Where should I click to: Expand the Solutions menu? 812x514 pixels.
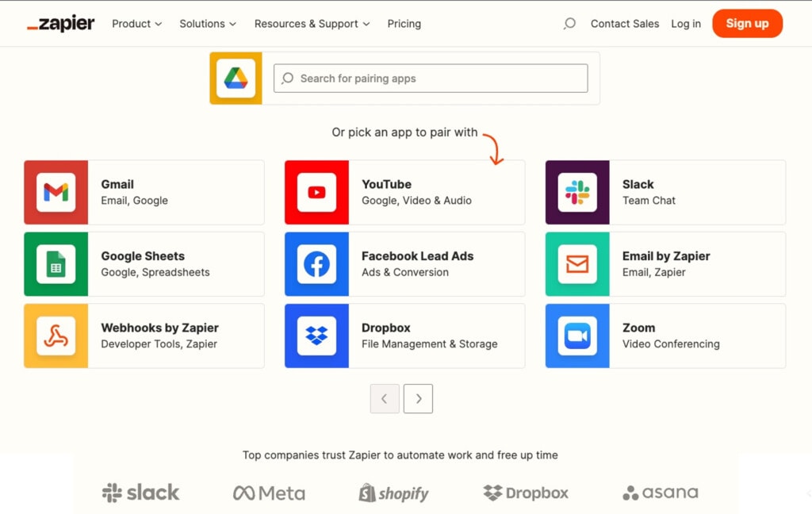point(208,24)
